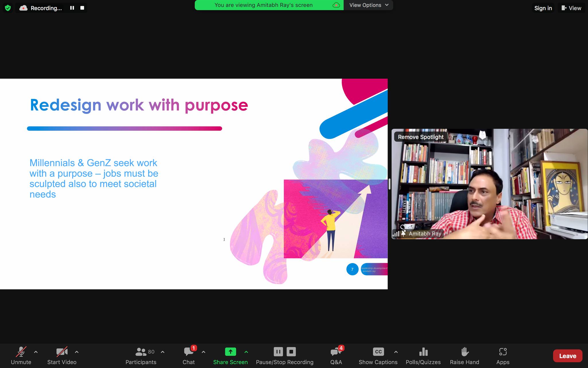The image size is (588, 368).
Task: Expand video settings chevron beside Start Video
Action: tap(77, 352)
